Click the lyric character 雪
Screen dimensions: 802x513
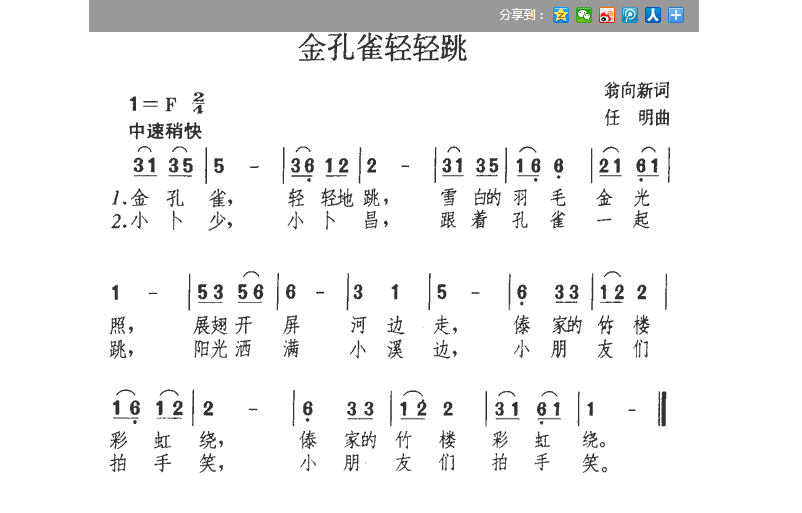click(x=449, y=197)
